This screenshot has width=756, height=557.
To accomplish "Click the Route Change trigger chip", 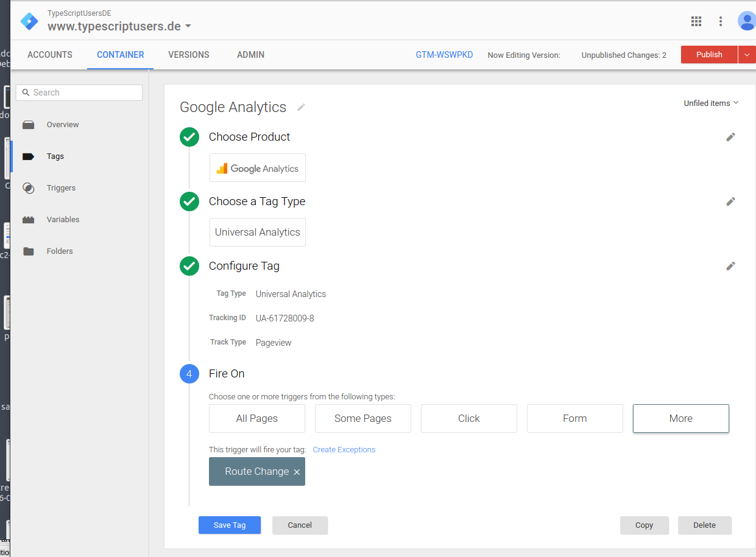I will pos(257,472).
